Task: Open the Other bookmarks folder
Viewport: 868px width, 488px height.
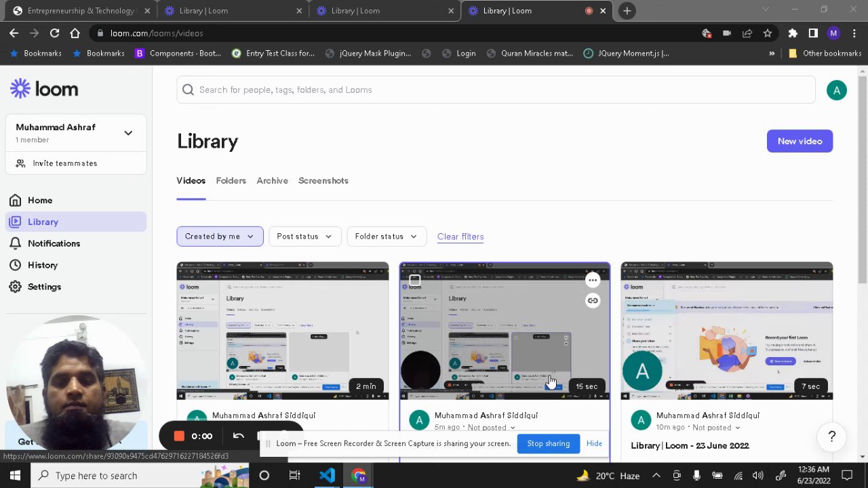Action: click(825, 53)
